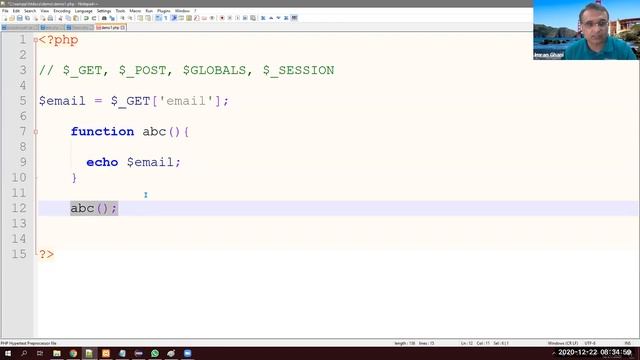Click the Playback macro toolbar icon
Viewport: 640px width, 360px height.
[x=238, y=18]
